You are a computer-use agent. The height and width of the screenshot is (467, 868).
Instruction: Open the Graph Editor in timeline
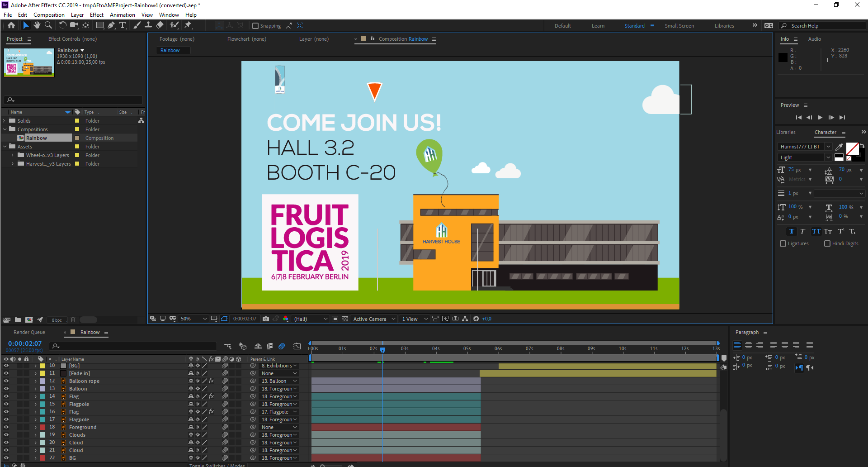(297, 346)
